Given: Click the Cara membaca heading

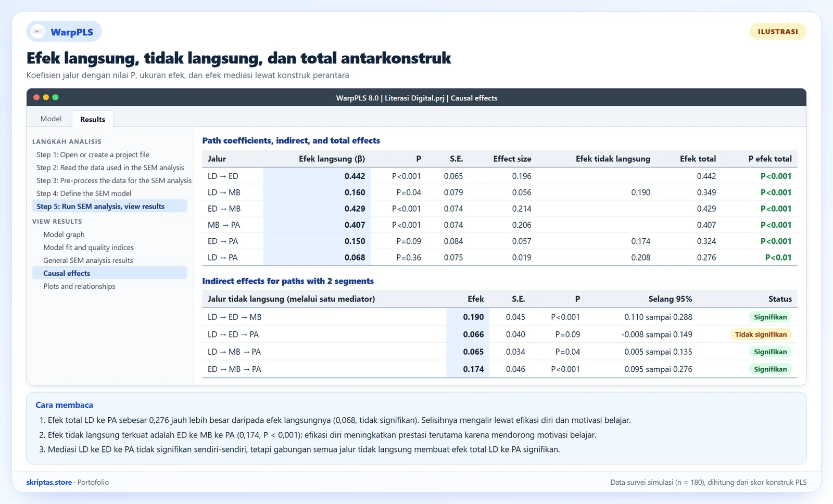Looking at the screenshot, I should click(64, 405).
